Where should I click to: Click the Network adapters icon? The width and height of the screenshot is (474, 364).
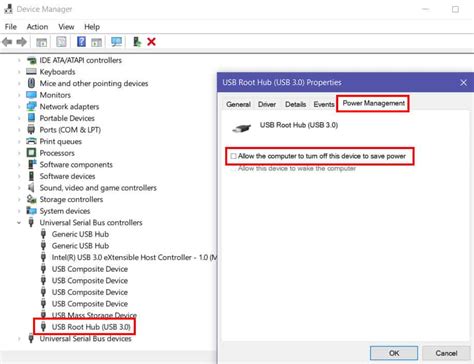[31, 106]
